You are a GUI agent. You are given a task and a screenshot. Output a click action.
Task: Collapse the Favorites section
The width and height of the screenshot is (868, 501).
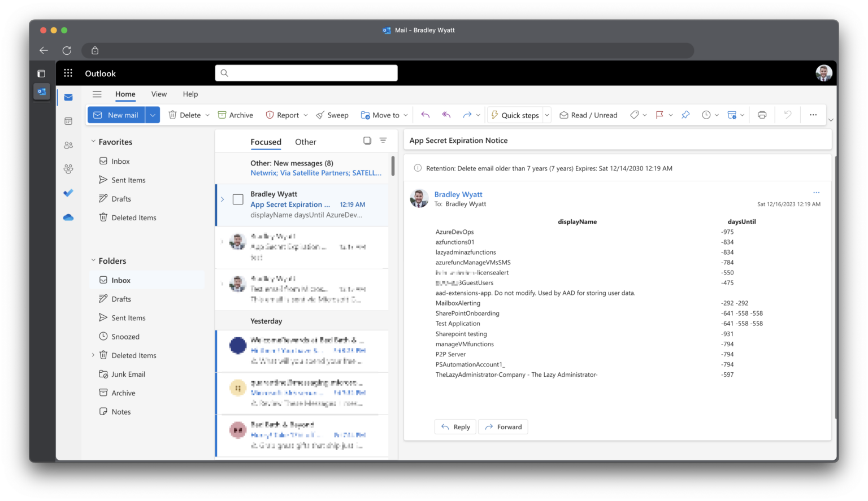coord(93,142)
